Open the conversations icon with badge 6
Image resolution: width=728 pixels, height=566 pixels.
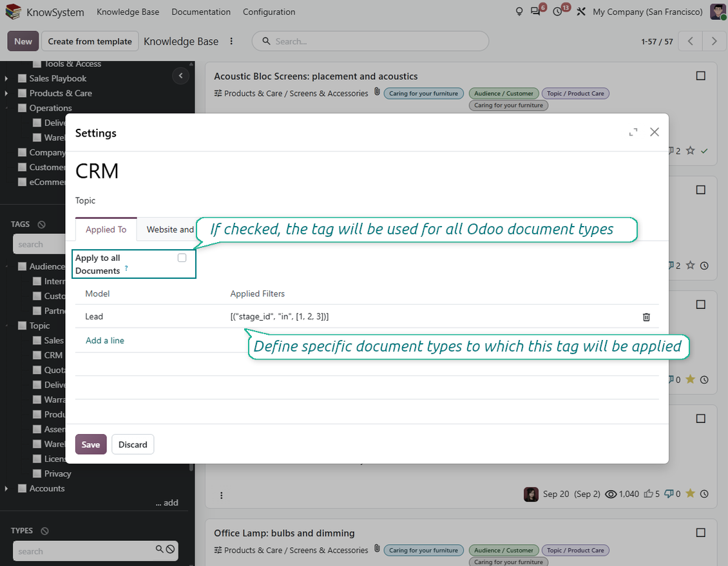pos(536,12)
